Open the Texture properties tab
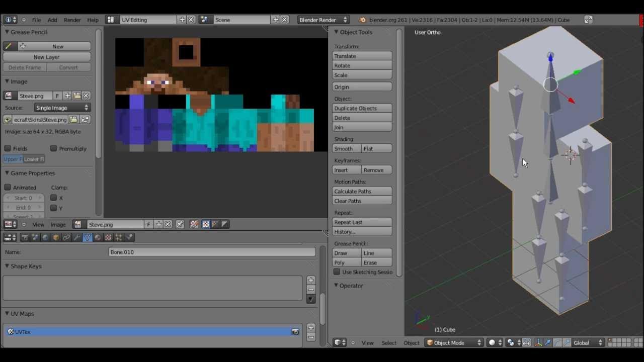Viewport: 644px width, 362px height. [108, 237]
